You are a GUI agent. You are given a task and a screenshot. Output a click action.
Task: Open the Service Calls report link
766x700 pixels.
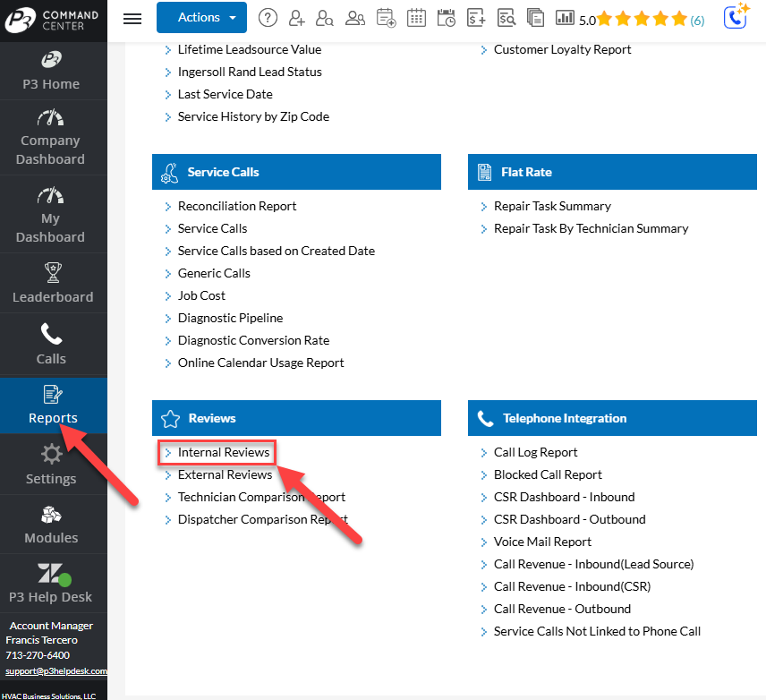click(212, 229)
